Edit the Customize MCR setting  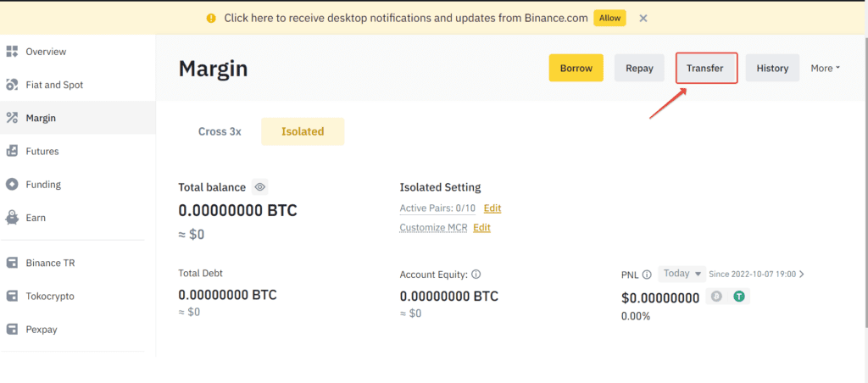point(481,227)
